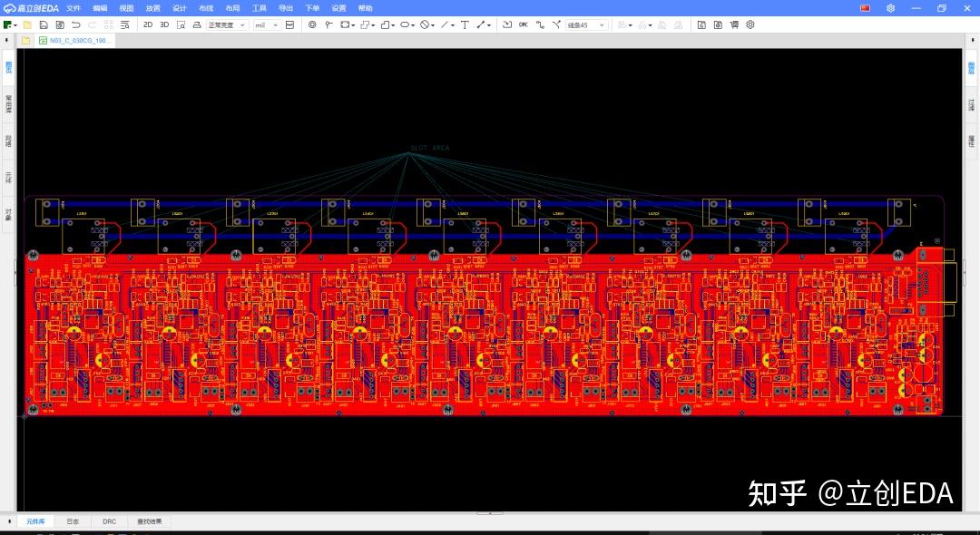The image size is (980, 535).
Task: Expand the copper area tool dropdown arrow
Action: tap(354, 25)
